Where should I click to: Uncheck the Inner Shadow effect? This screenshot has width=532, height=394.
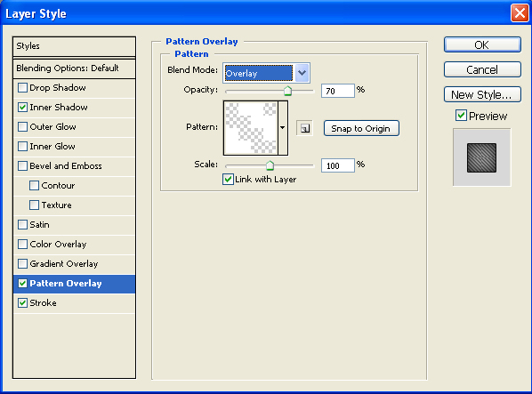22,108
